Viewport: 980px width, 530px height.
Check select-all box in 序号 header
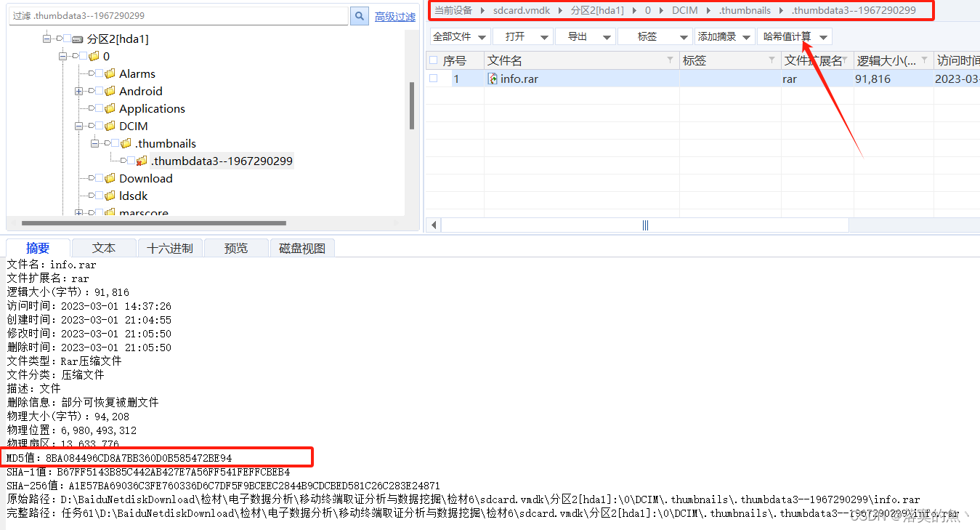434,60
